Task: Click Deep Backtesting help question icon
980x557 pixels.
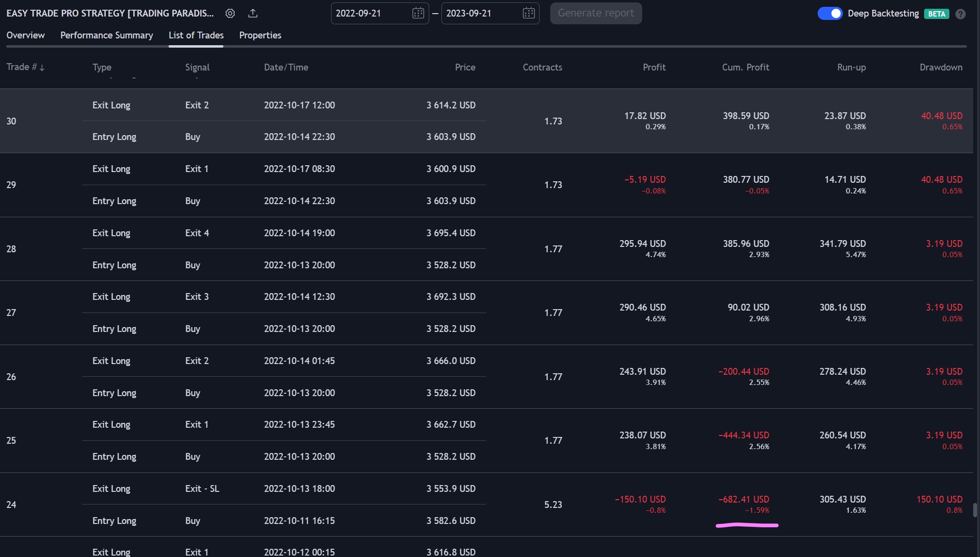Action: (960, 14)
